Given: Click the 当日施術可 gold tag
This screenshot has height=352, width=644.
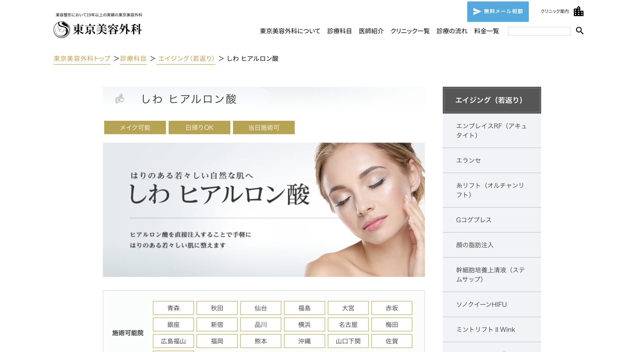Looking at the screenshot, I should click(264, 128).
